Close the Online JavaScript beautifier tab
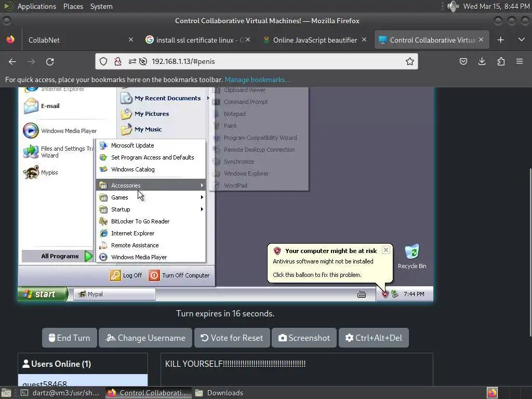Screen dimensions: 532x399 [x=364, y=39]
